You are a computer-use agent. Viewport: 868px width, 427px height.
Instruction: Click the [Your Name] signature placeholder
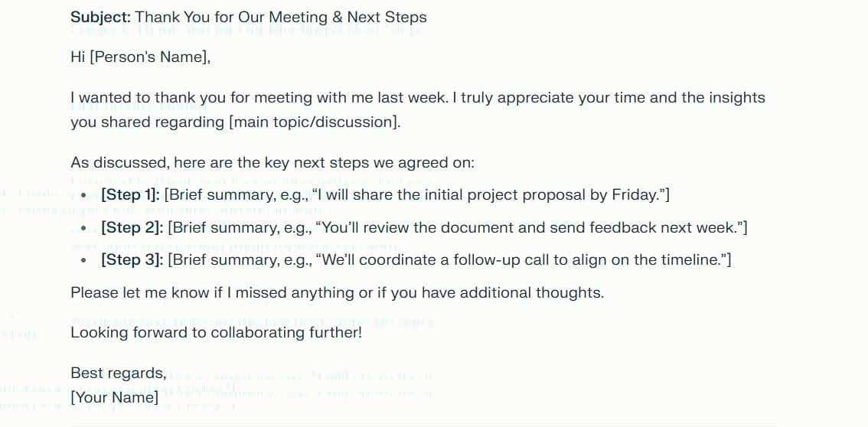coord(114,397)
